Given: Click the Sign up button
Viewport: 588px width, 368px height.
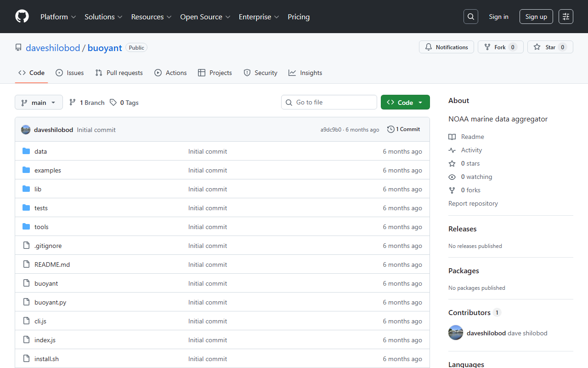Looking at the screenshot, I should tap(536, 17).
